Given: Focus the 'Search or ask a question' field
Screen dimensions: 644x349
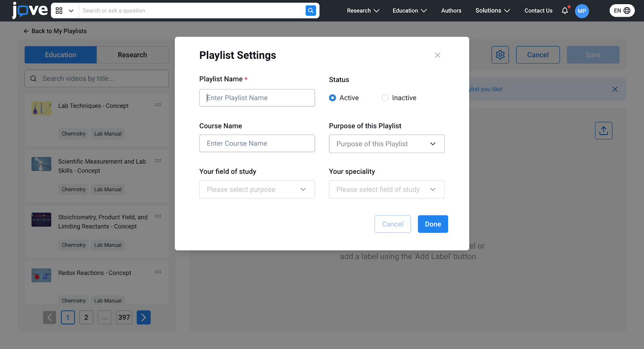Looking at the screenshot, I should pos(192,11).
